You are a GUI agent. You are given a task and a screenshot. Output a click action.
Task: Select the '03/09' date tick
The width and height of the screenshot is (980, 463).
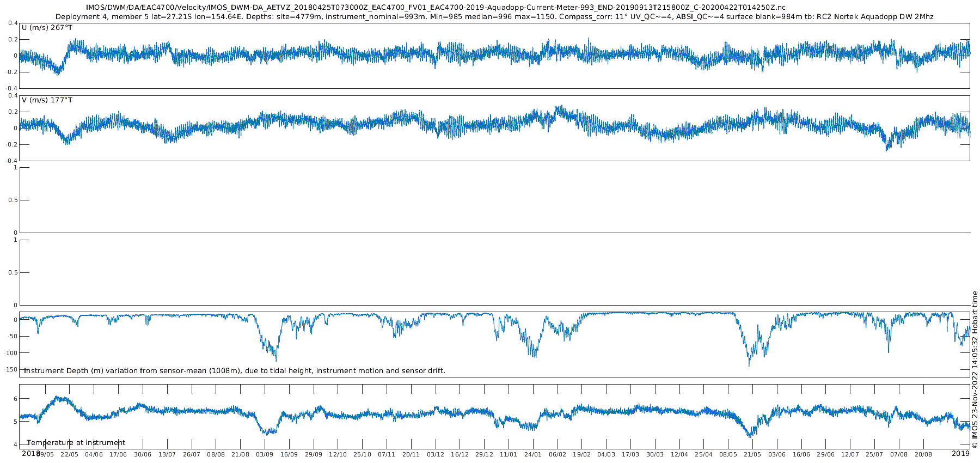(265, 454)
